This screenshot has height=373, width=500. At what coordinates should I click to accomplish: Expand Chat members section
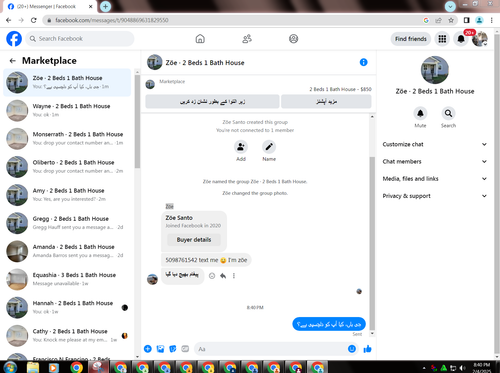pyautogui.click(x=435, y=162)
